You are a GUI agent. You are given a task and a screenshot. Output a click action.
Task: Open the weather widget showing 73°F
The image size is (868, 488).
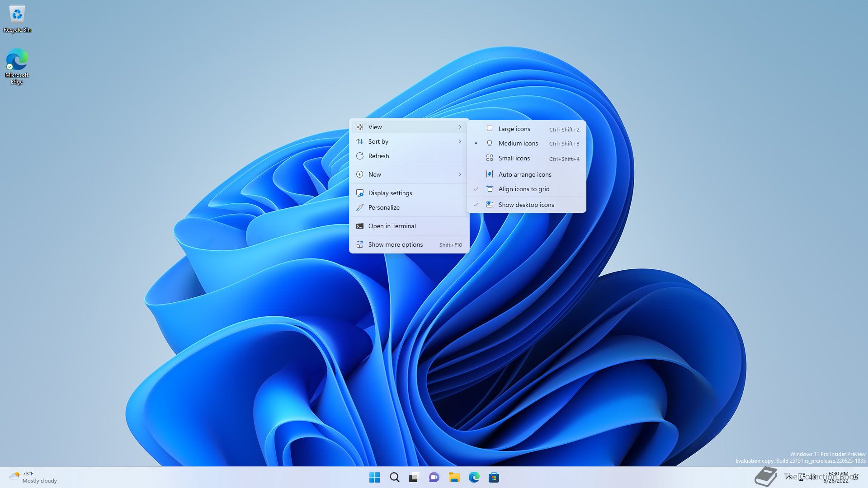(33, 477)
